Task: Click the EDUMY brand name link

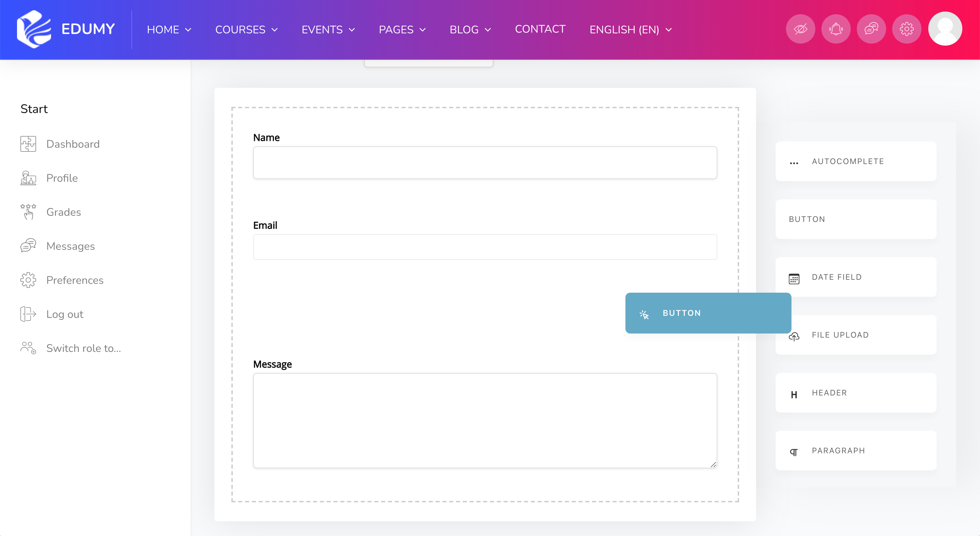Action: pos(88,29)
